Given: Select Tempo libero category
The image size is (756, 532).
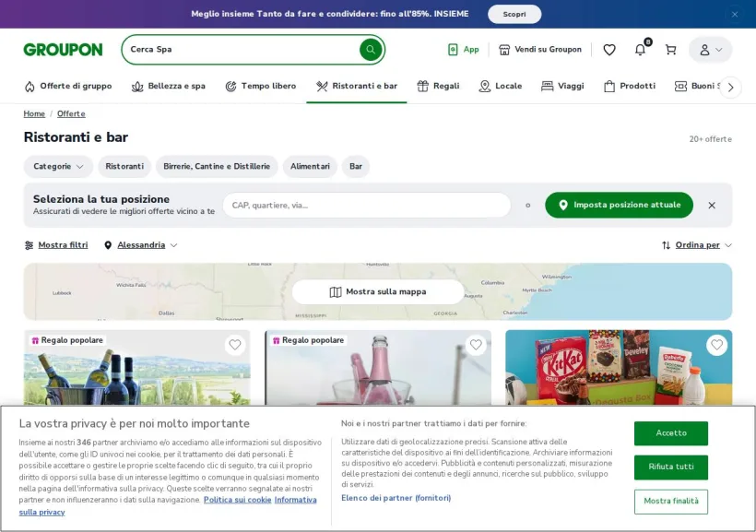Looking at the screenshot, I should pyautogui.click(x=260, y=86).
